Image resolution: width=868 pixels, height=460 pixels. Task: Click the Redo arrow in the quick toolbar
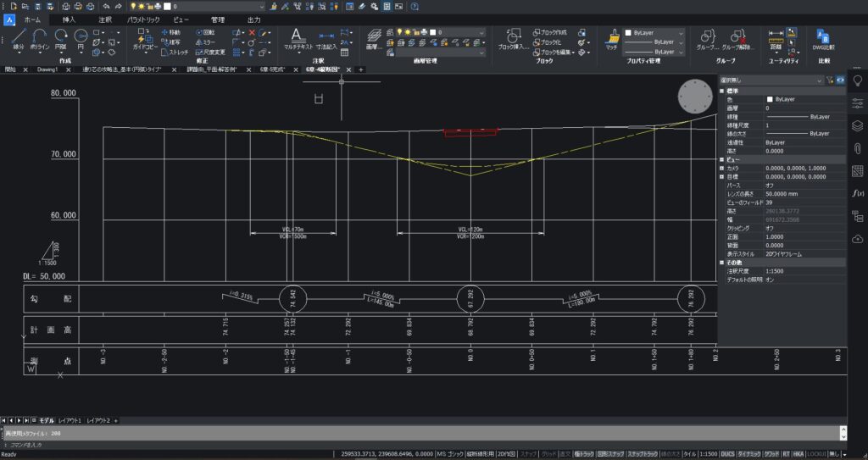pyautogui.click(x=118, y=7)
